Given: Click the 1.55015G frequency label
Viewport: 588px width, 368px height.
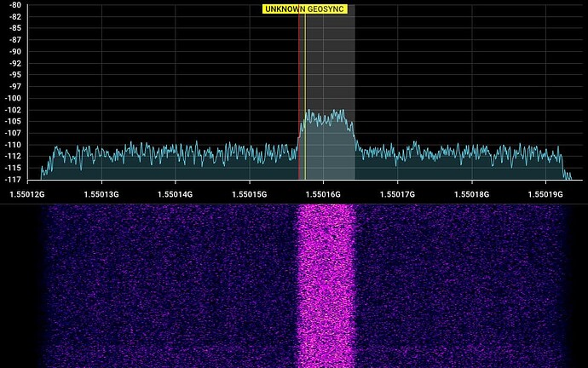Looking at the screenshot, I should [249, 195].
